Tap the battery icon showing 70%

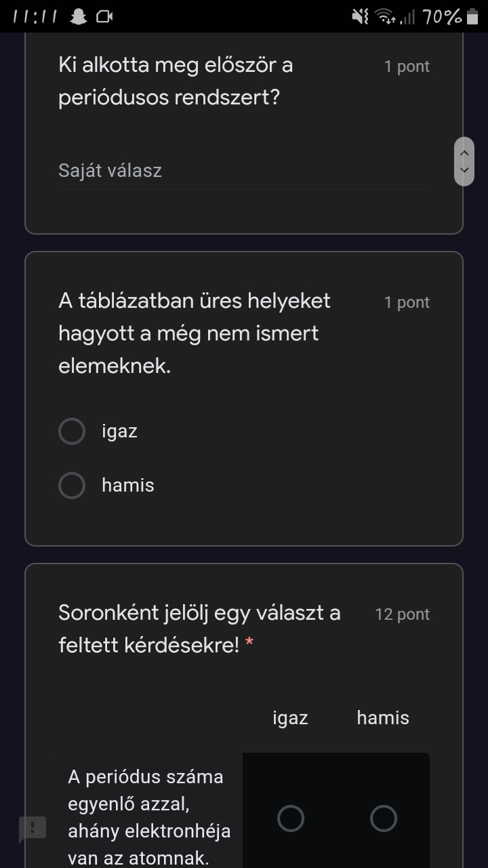[472, 16]
